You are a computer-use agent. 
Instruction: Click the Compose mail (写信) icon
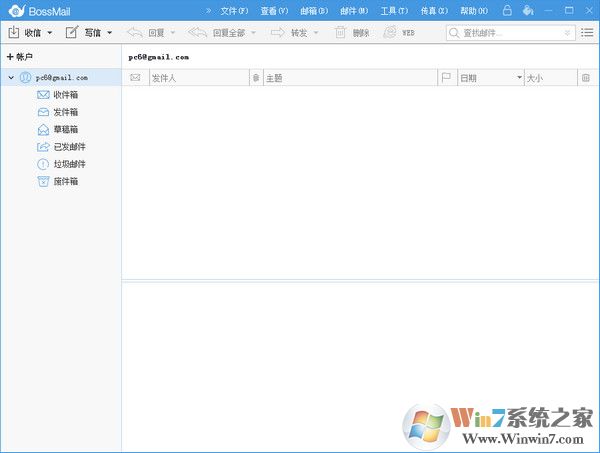click(72, 33)
